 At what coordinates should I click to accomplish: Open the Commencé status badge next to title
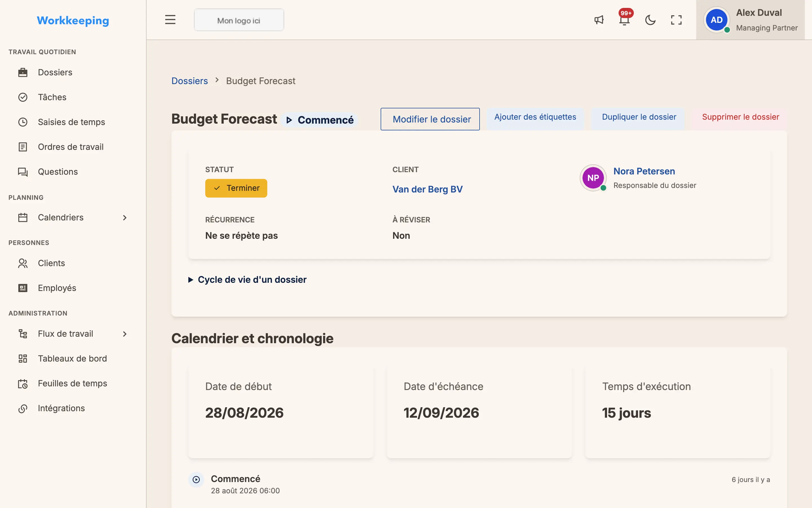coord(319,120)
